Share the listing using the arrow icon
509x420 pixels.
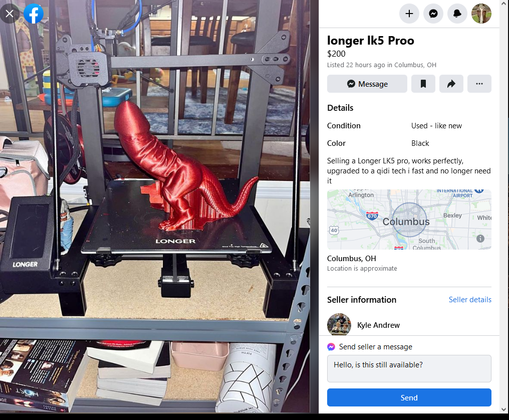[451, 84]
